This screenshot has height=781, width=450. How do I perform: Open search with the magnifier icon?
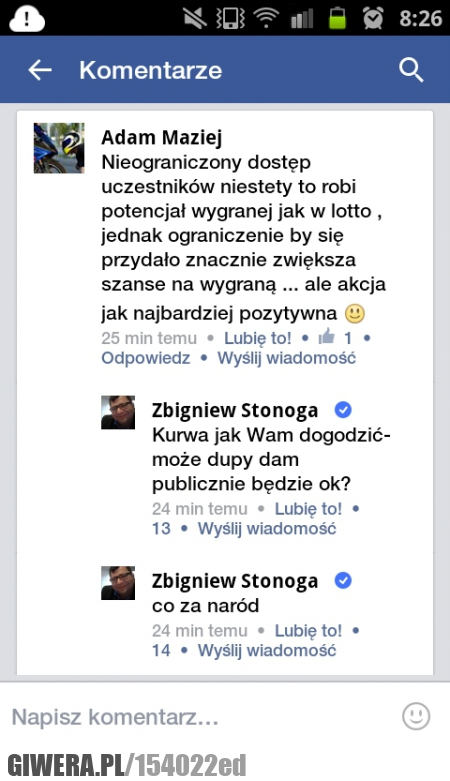click(x=411, y=70)
